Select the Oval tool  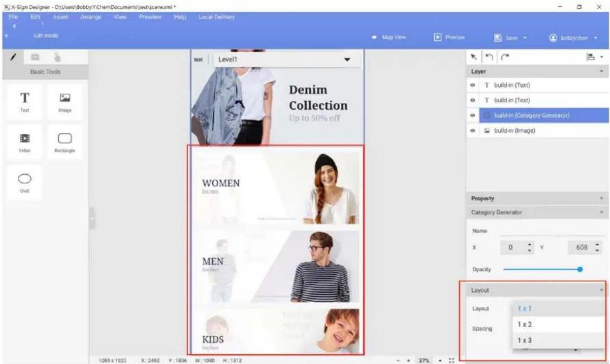point(25,183)
